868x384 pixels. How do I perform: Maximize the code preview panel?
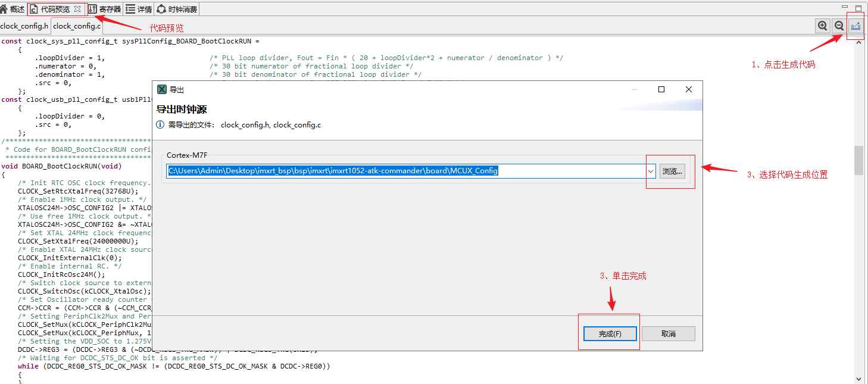coord(858,8)
